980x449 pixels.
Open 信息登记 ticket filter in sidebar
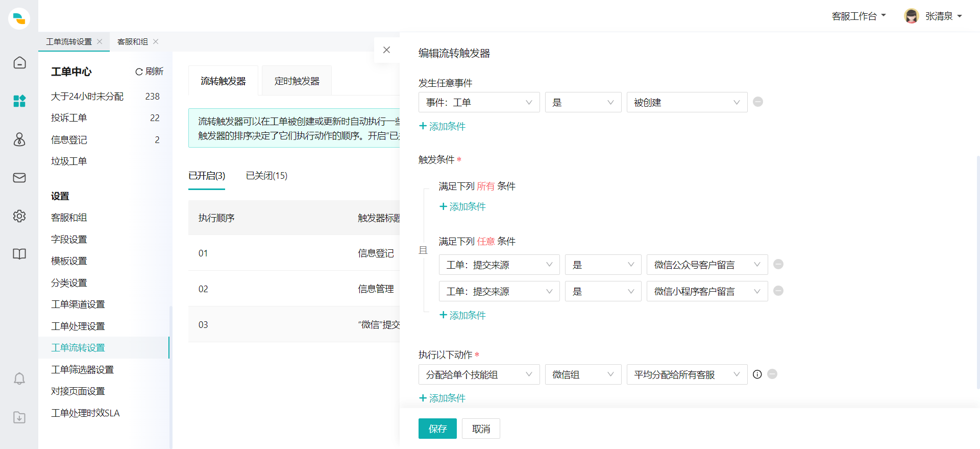105,140
